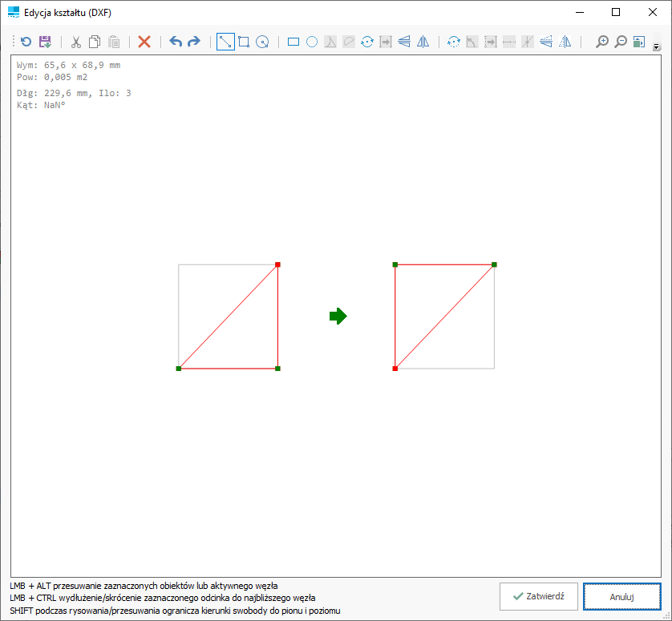
Task: Click the solid flip vertical mirror icon
Action: (404, 42)
